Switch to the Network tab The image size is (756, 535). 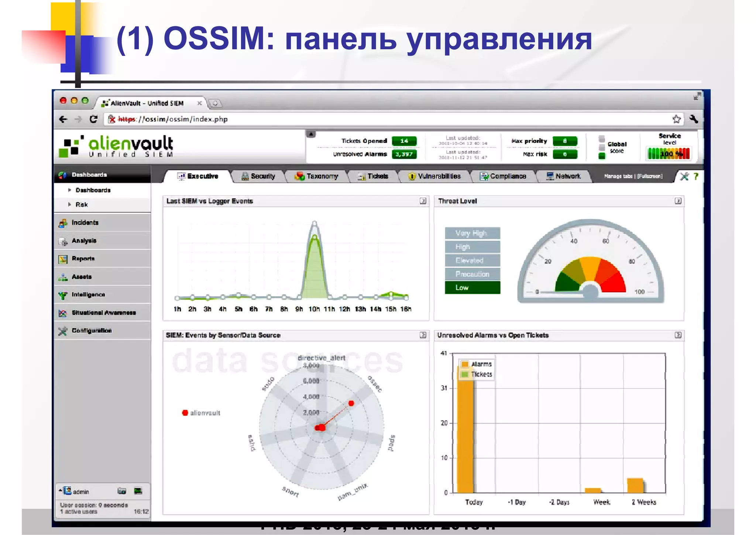coord(564,176)
